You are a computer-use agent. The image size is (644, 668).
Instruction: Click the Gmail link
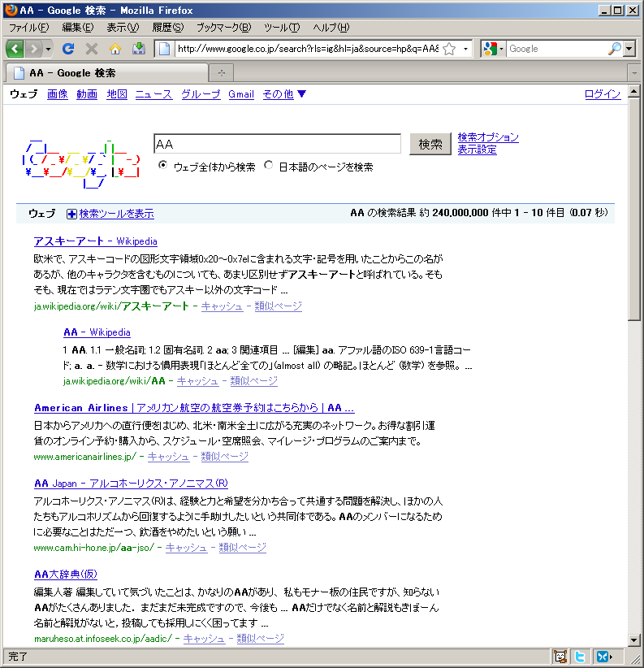point(241,94)
